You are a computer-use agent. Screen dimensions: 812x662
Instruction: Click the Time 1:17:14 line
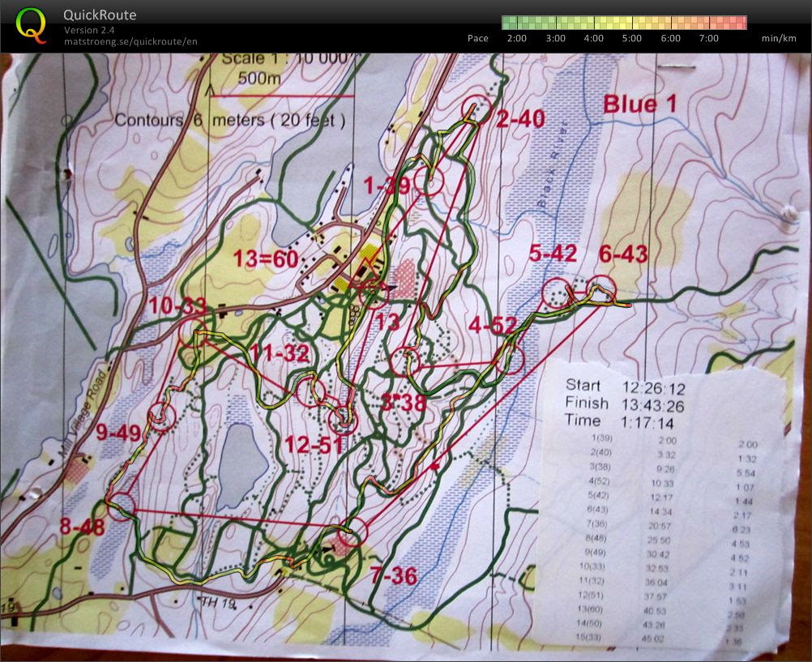pos(619,422)
